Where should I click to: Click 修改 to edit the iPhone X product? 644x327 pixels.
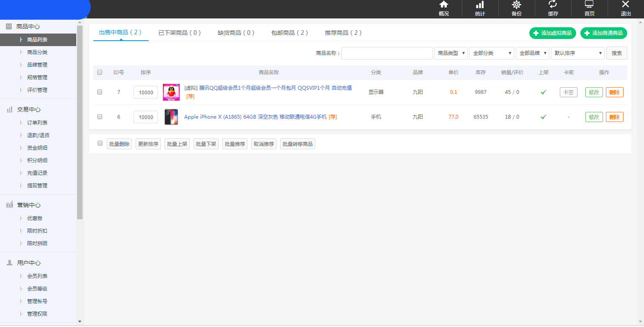coord(594,117)
